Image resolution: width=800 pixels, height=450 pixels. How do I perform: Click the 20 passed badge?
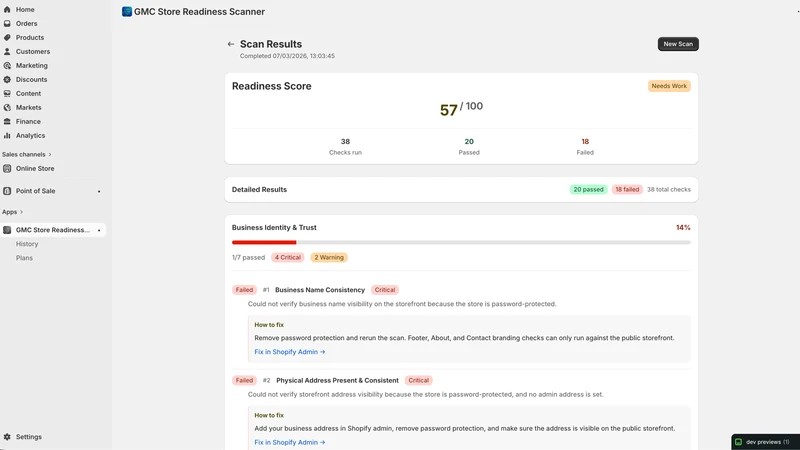[x=588, y=189]
